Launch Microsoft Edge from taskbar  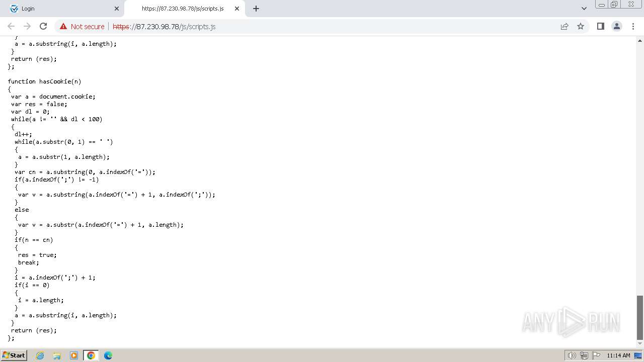(x=108, y=355)
